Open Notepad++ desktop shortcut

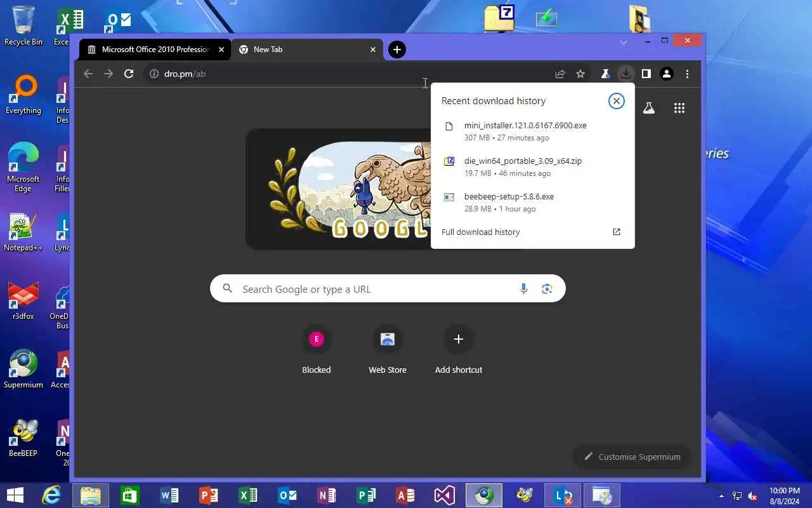(x=23, y=232)
